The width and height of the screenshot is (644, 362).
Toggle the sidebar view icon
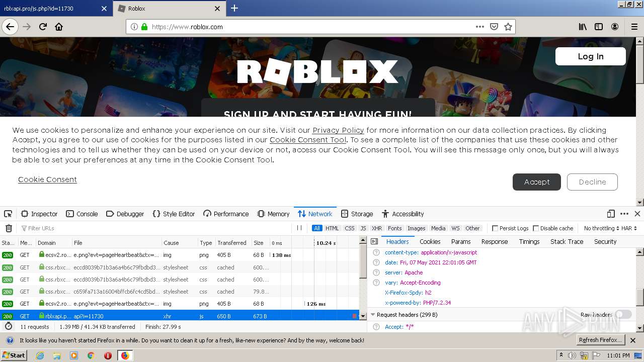point(599,27)
